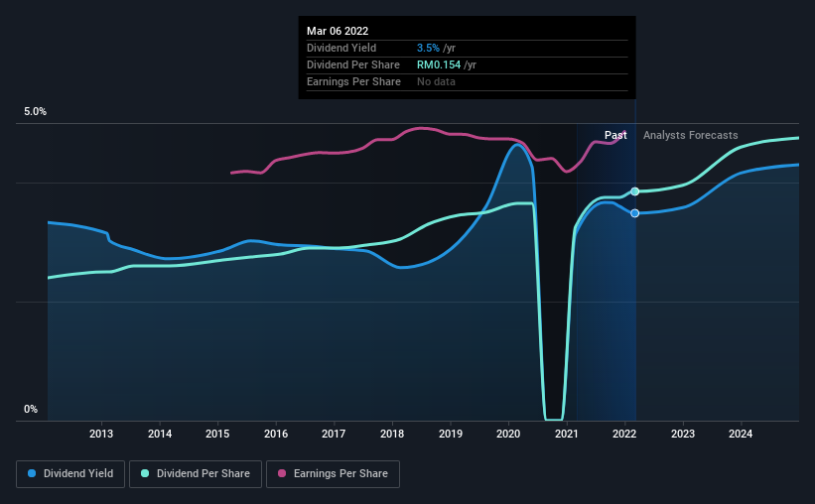
Task: Click the 5.0% y-axis label
Action: tap(35, 112)
